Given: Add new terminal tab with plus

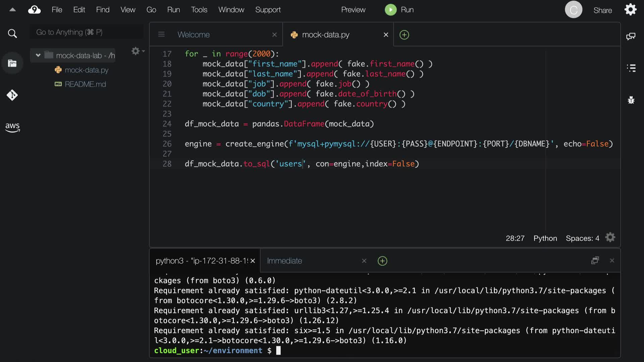Looking at the screenshot, I should tap(382, 261).
